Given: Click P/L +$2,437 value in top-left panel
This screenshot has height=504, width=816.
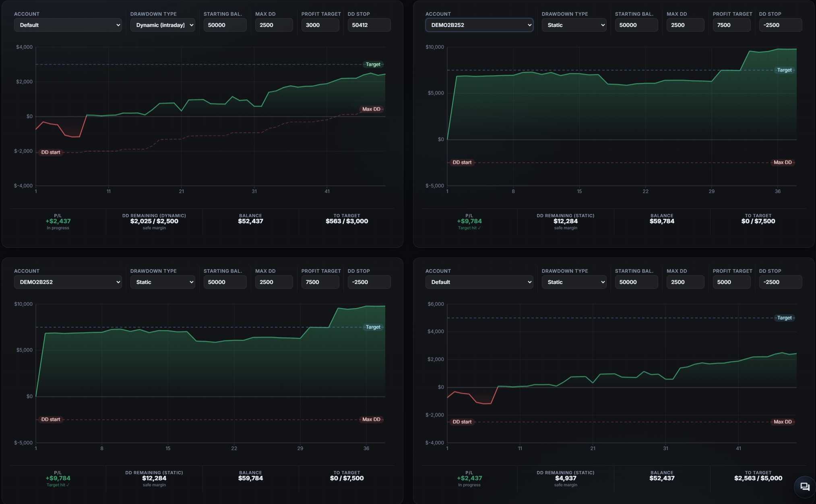Looking at the screenshot, I should (x=58, y=221).
